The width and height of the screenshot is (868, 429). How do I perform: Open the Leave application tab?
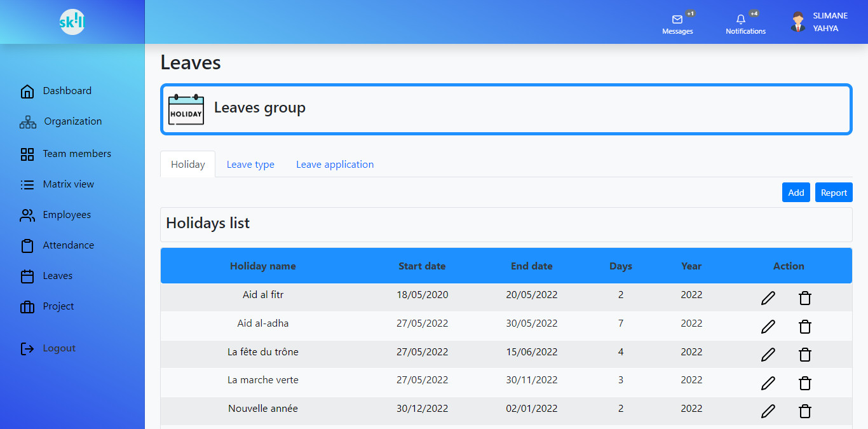point(335,165)
